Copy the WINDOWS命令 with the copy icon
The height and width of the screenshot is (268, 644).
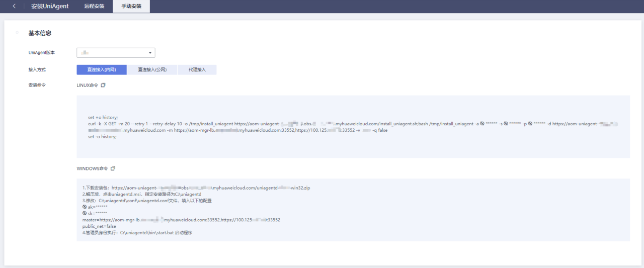(x=113, y=168)
